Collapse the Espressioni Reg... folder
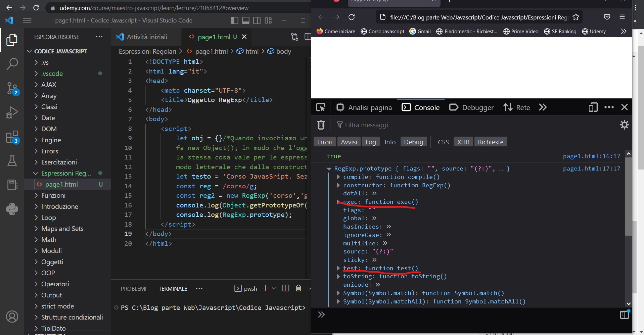Screen dimensions: 644x335 coord(66,173)
